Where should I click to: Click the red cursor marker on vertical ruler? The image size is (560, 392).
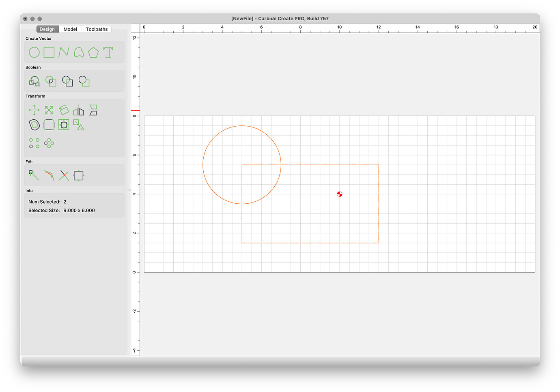135,110
